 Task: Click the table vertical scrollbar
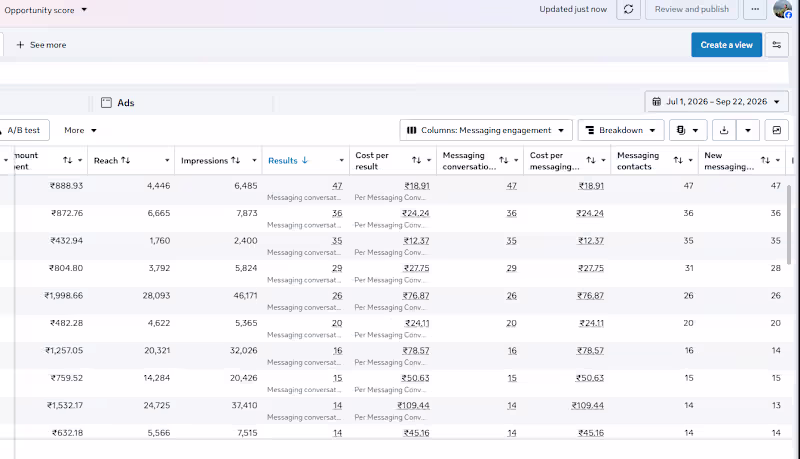[x=789, y=224]
